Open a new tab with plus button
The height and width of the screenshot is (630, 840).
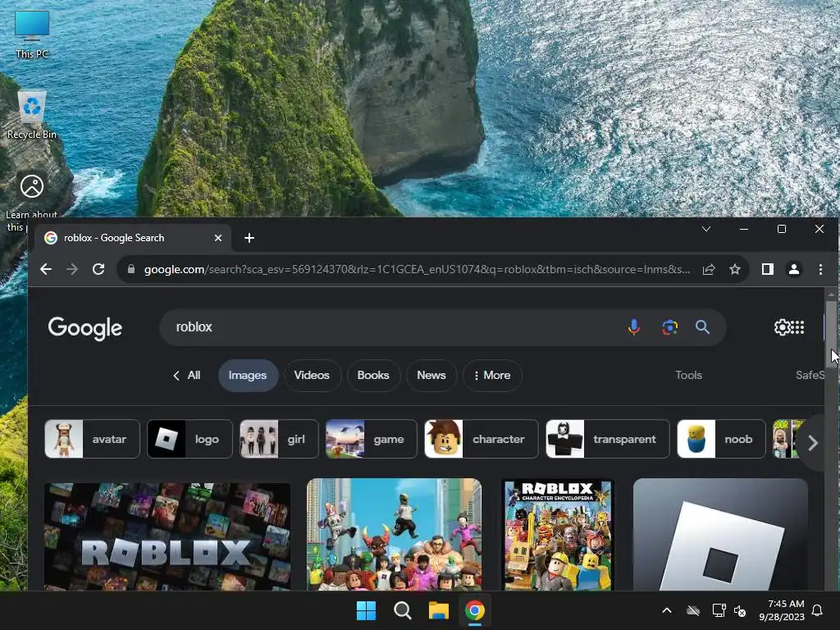249,238
